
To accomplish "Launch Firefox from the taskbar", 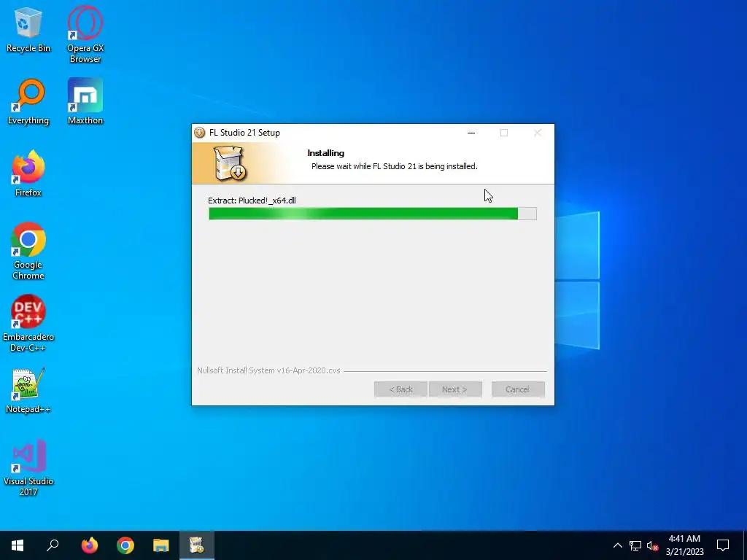I will pyautogui.click(x=89, y=545).
